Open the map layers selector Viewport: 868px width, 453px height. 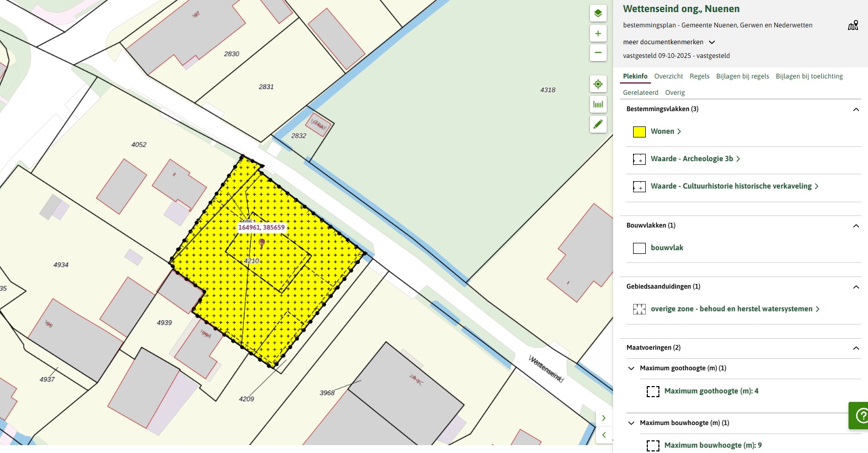tap(598, 13)
